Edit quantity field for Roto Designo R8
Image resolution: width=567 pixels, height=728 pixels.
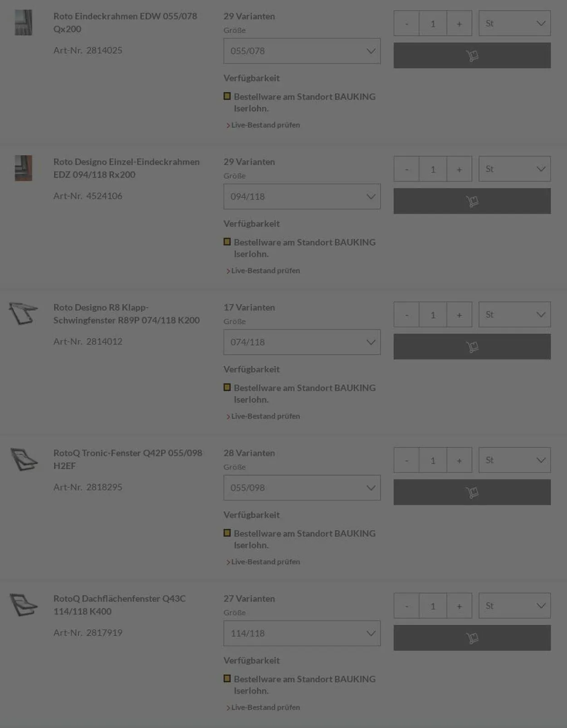point(433,315)
